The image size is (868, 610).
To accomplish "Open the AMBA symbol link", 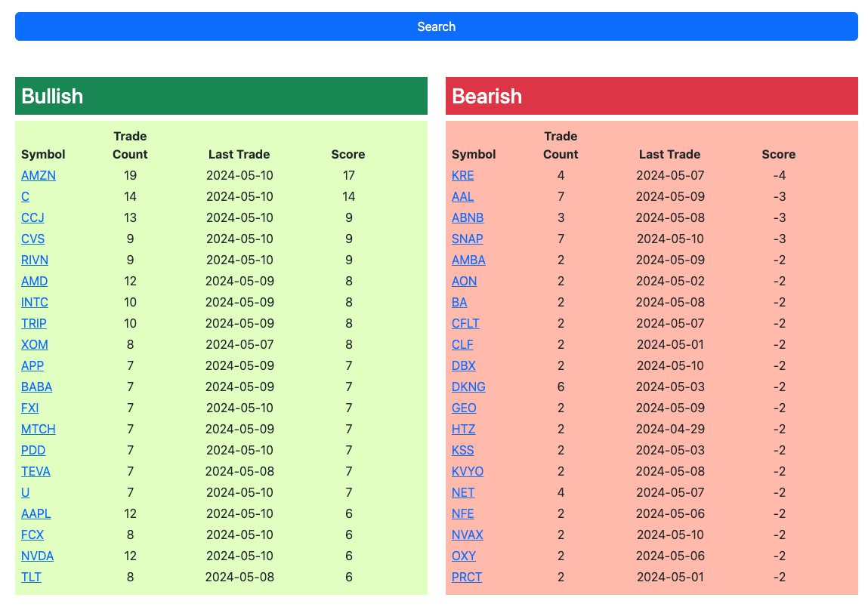I will click(x=468, y=260).
